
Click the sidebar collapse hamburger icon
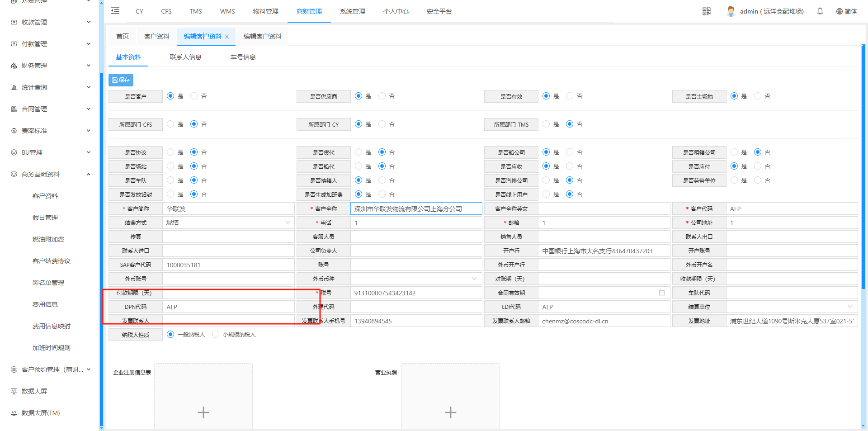tap(115, 11)
